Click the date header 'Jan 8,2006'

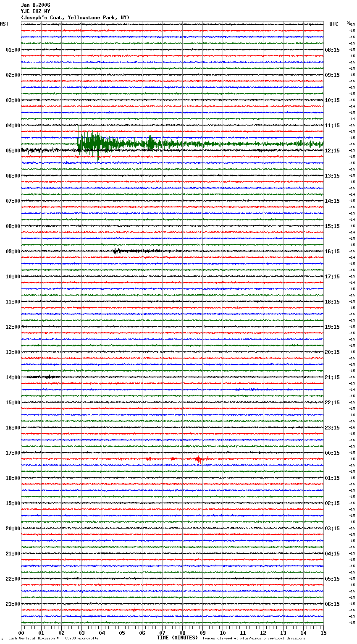36,5
